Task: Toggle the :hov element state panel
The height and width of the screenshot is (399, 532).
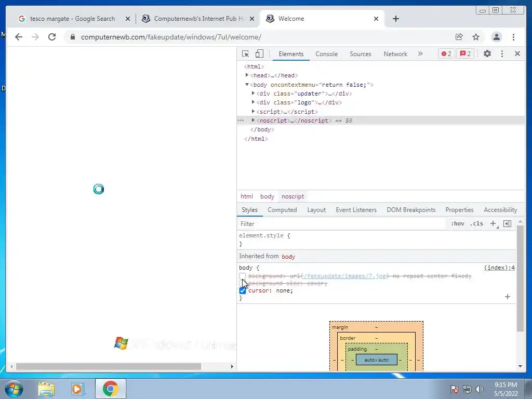Action: (457, 223)
